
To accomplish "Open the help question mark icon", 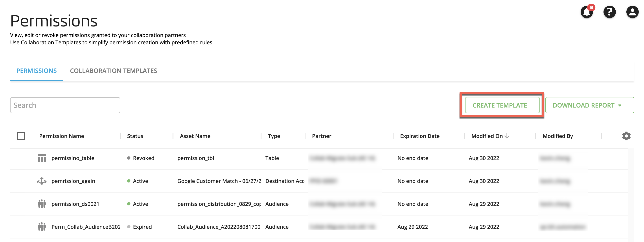I will point(609,12).
